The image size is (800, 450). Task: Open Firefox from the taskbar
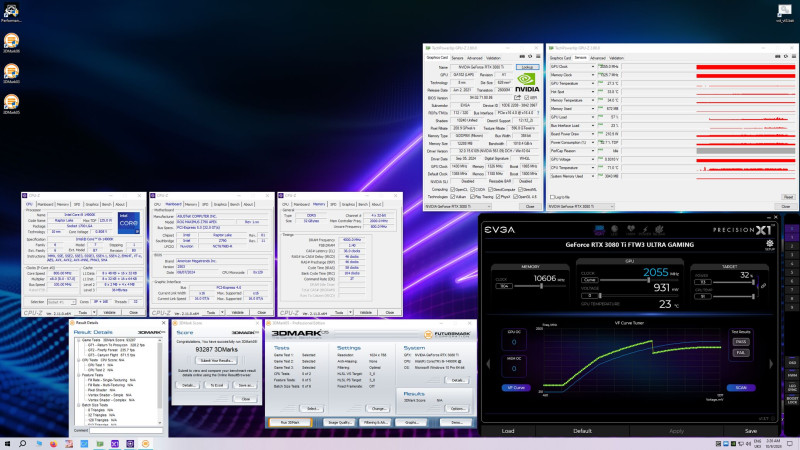coord(53,444)
